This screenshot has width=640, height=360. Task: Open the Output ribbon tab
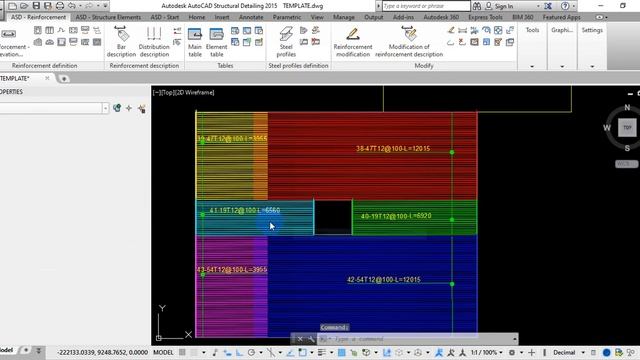[x=373, y=17]
